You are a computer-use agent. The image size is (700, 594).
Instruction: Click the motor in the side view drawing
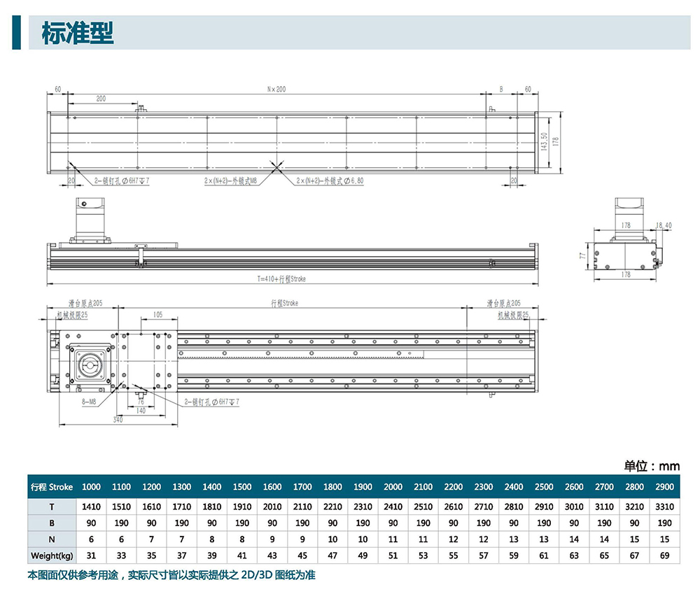pos(93,219)
